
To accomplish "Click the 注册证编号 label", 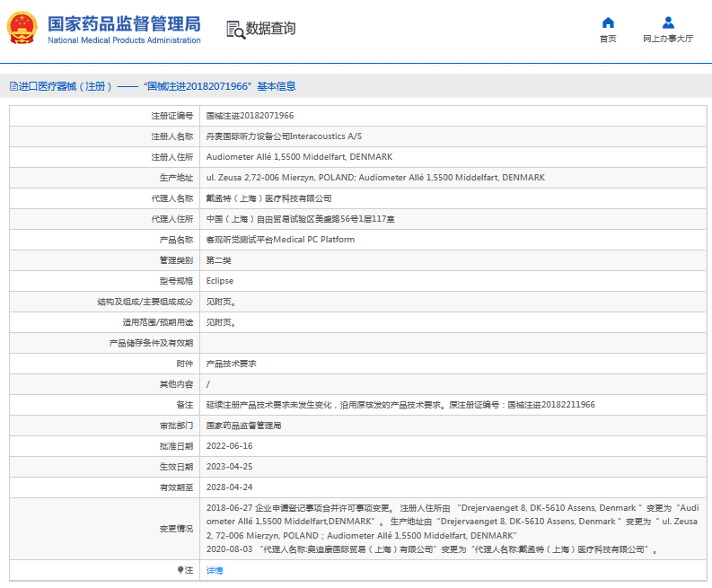I will pyautogui.click(x=172, y=116).
